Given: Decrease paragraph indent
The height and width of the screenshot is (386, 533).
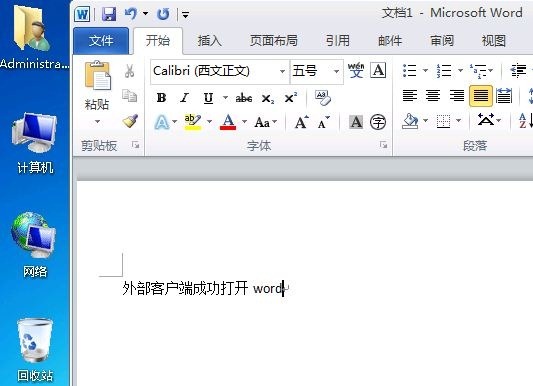Looking at the screenshot, I should pyautogui.click(x=518, y=71).
